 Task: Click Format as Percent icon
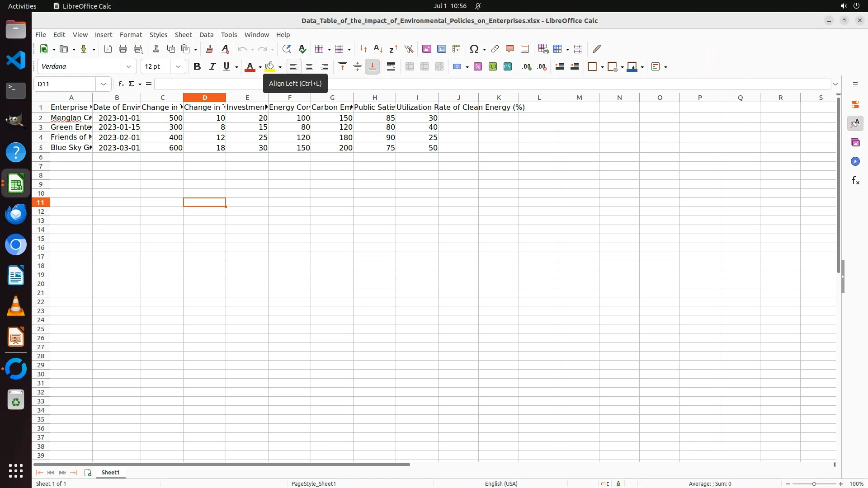[478, 67]
